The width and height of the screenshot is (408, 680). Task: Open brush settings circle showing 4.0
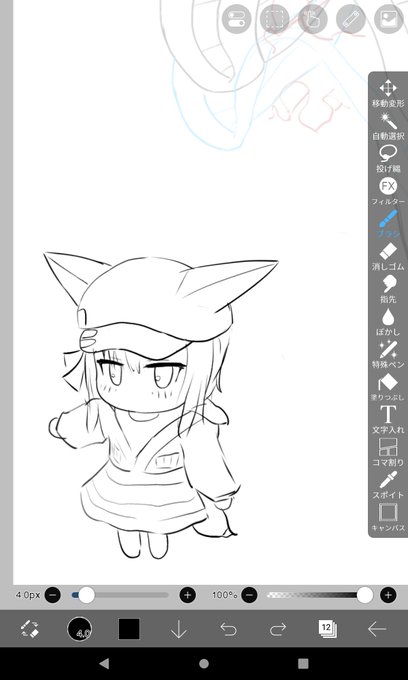click(79, 629)
